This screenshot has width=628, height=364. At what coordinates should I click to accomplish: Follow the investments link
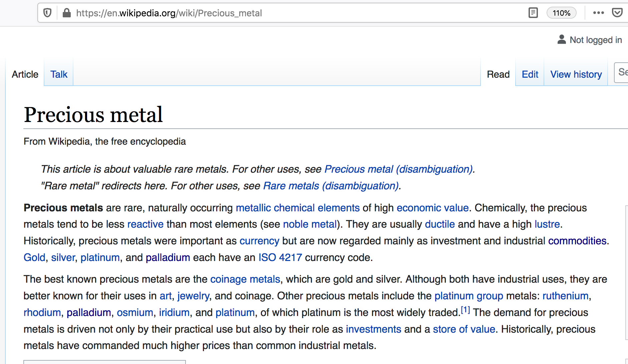coord(374,329)
